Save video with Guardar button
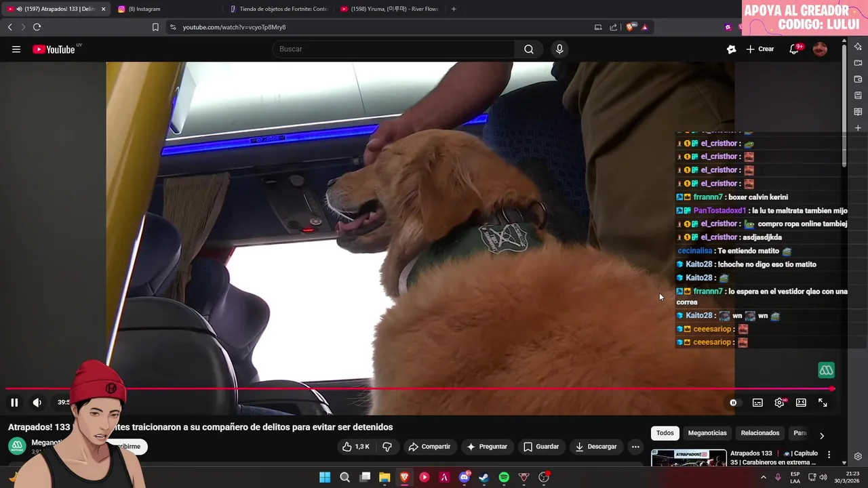 (x=541, y=447)
